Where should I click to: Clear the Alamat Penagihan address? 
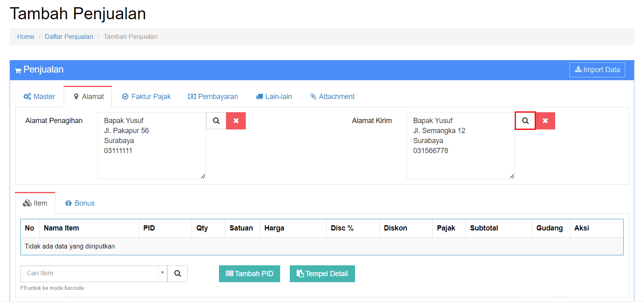pyautogui.click(x=236, y=121)
